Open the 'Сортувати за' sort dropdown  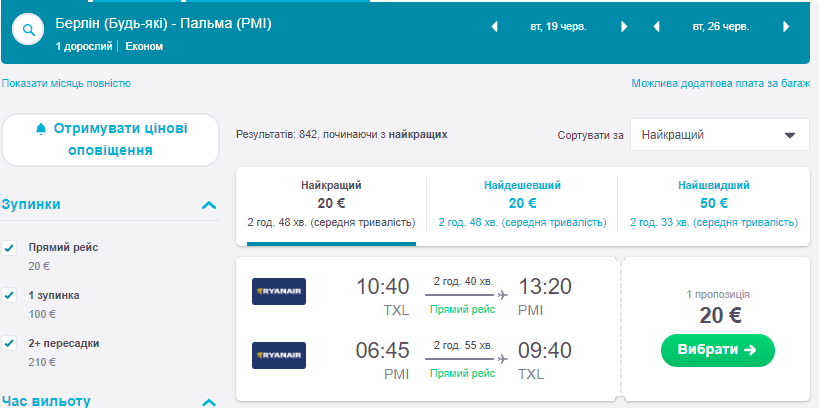tap(719, 135)
